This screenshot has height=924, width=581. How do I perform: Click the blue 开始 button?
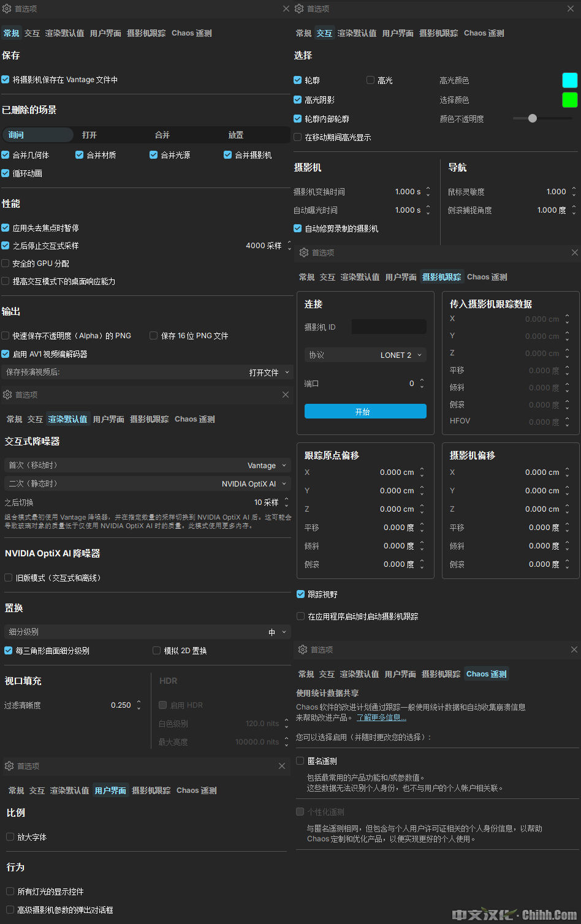click(365, 412)
